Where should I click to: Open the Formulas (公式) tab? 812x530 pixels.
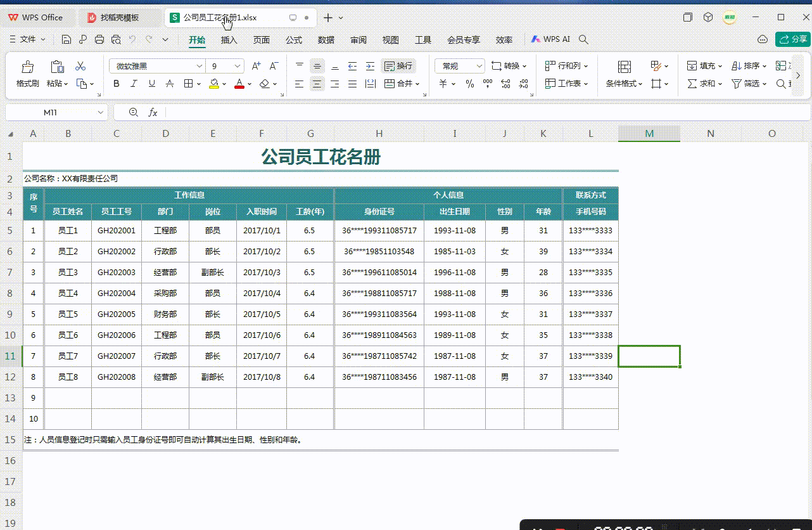[294, 39]
